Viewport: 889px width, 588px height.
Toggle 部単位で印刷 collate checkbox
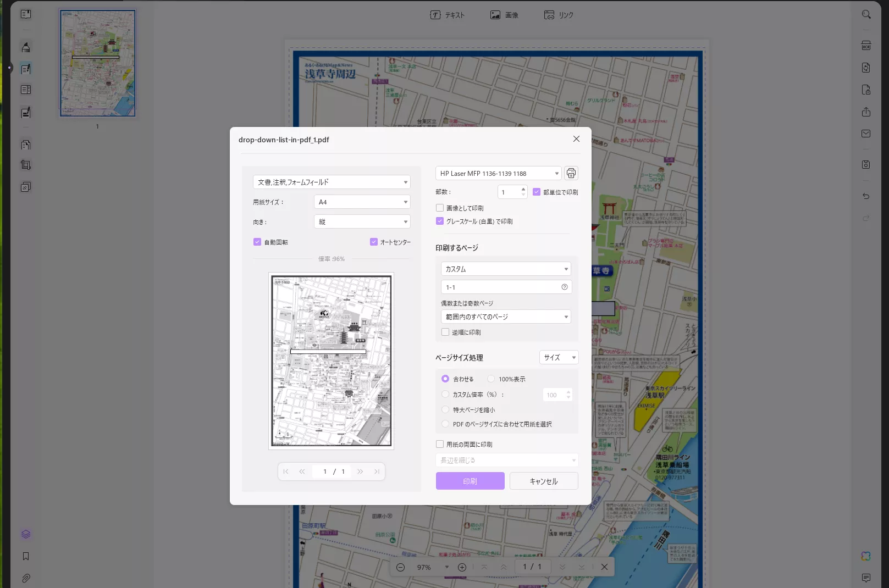(x=537, y=192)
